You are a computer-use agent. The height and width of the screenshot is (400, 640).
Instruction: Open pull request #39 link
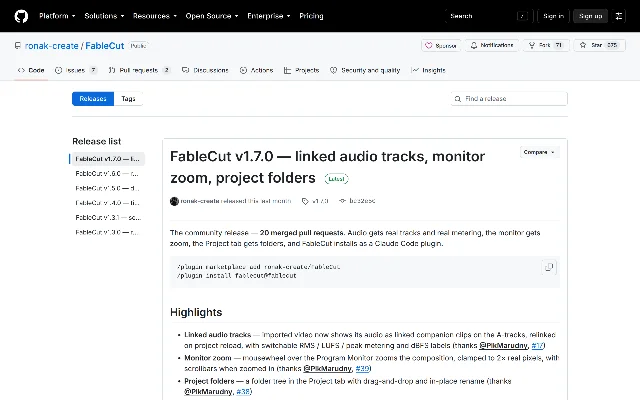coord(362,369)
